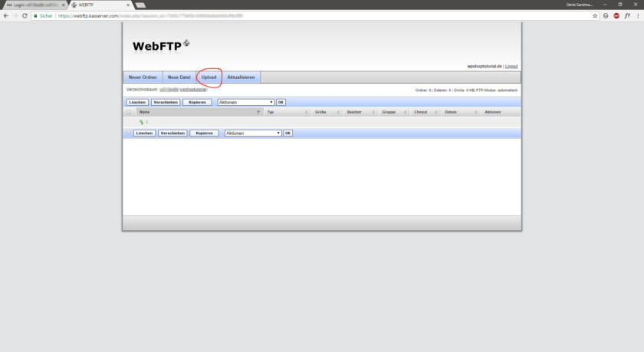Select the Neuer Ordner tab

(143, 77)
